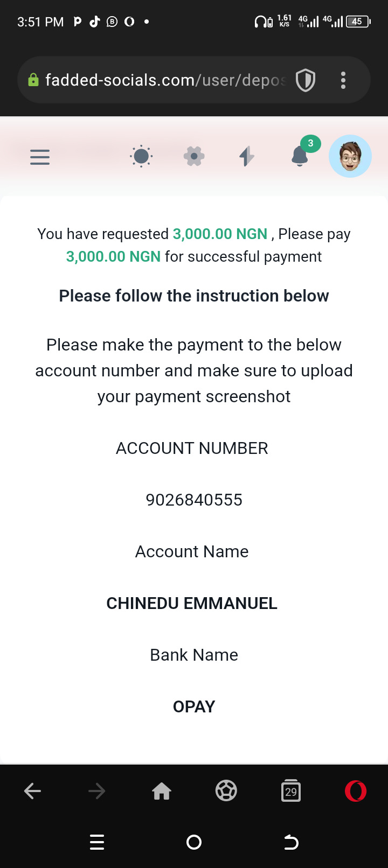Tap the green padlock security icon
Image resolution: width=388 pixels, height=868 pixels.
[x=33, y=80]
